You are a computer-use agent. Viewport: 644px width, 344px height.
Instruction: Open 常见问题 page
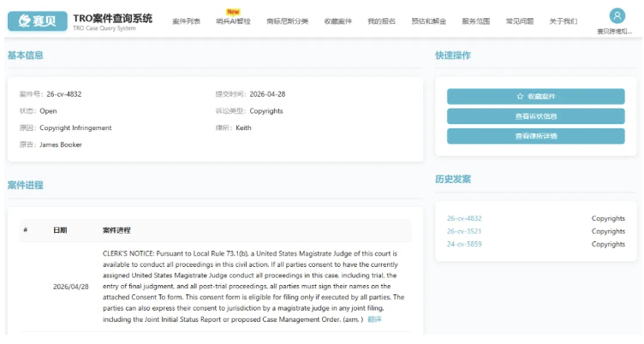[519, 21]
